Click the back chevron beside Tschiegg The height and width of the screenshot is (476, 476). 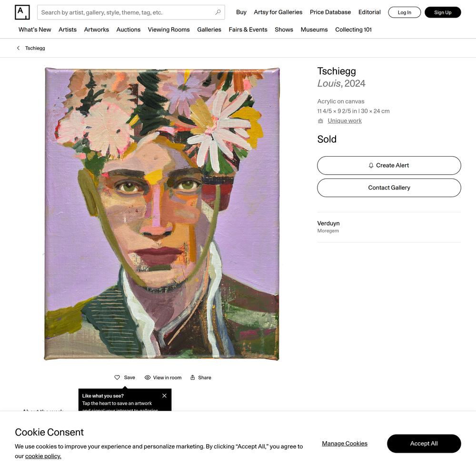[18, 48]
